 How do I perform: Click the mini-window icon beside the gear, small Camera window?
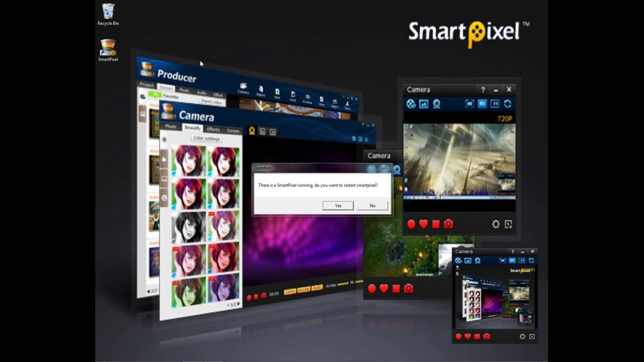pos(532,336)
